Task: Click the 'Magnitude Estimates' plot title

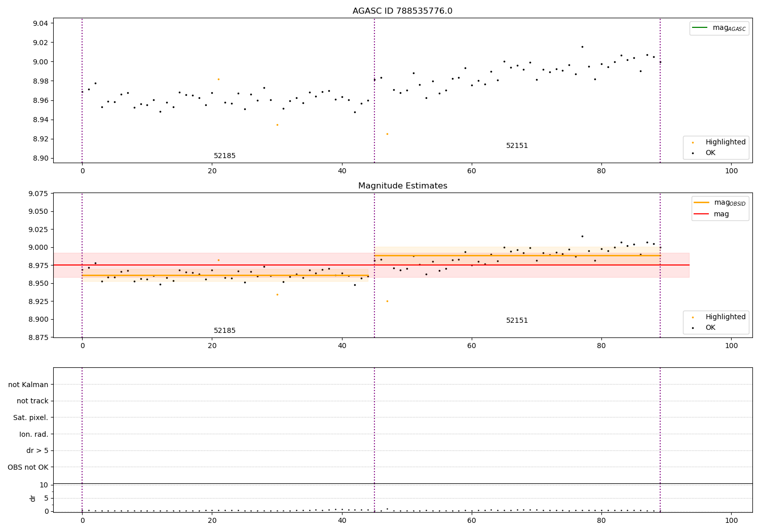Action: (x=402, y=186)
